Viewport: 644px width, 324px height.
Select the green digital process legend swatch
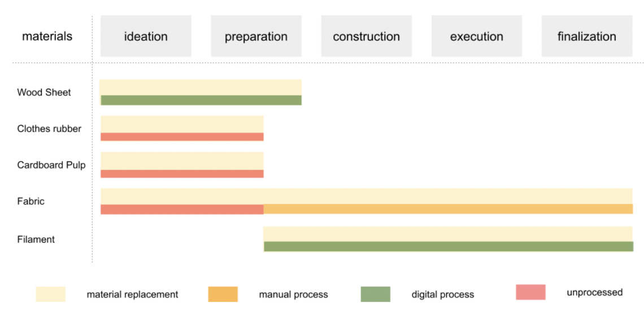click(x=375, y=294)
